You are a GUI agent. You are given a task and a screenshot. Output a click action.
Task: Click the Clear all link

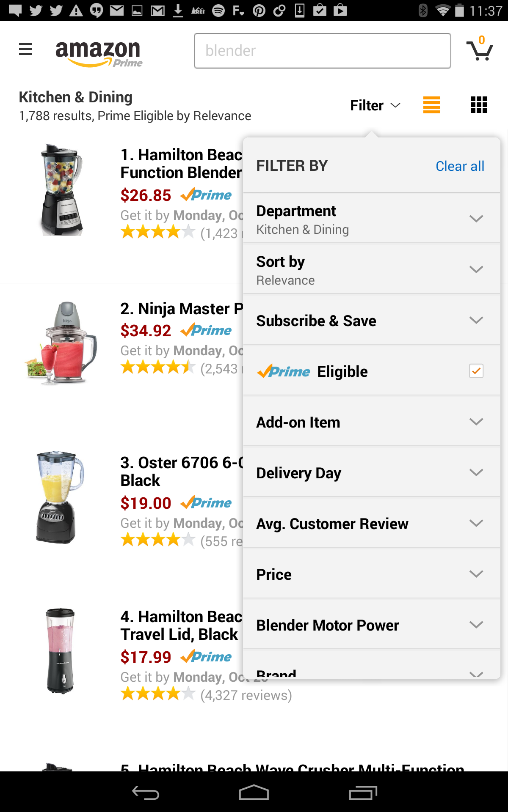pos(460,166)
